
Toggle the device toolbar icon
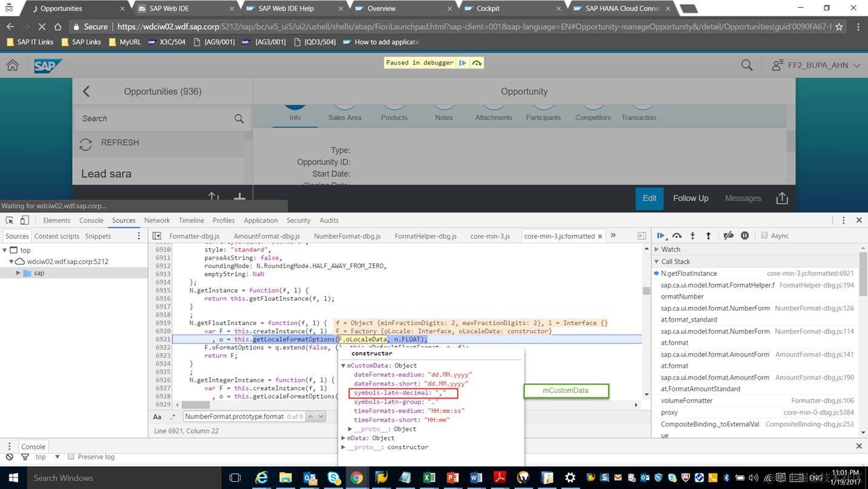(25, 220)
